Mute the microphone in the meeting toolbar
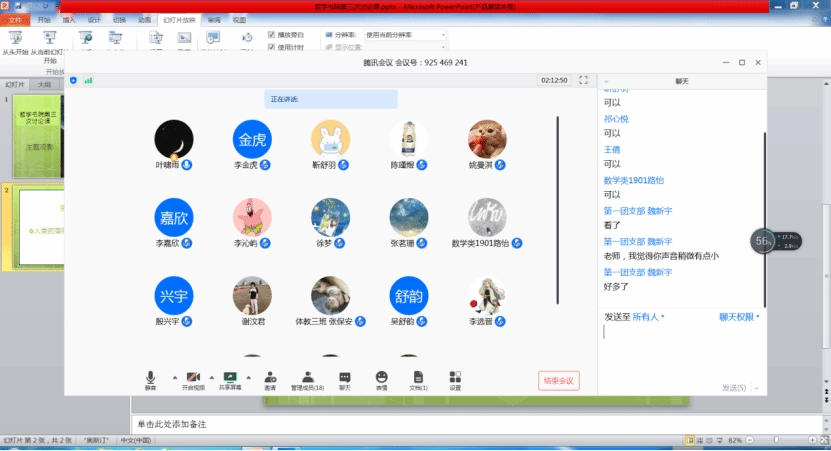Viewport: 831px width, 451px height. pyautogui.click(x=150, y=379)
